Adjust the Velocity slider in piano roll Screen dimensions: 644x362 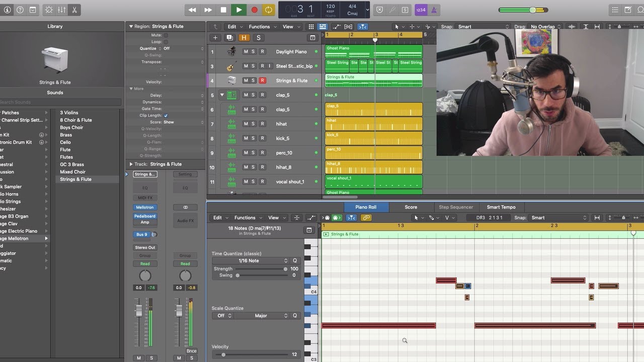(x=252, y=354)
